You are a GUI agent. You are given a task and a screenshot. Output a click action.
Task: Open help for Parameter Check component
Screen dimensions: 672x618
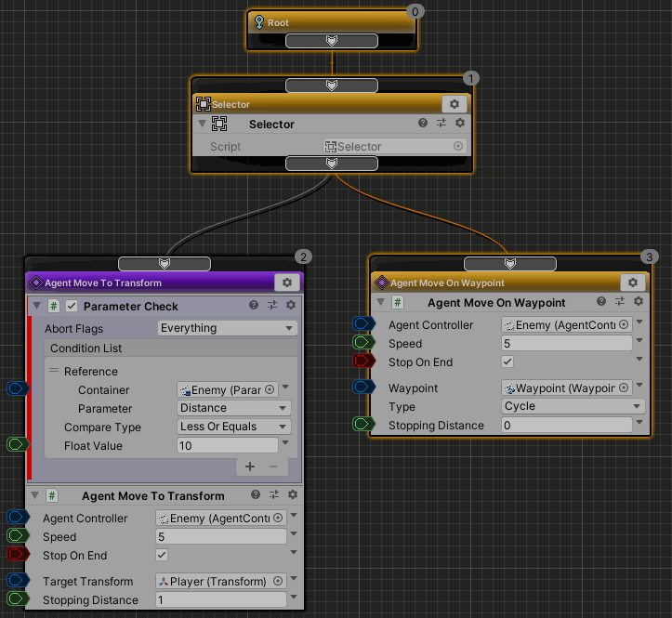pos(254,305)
